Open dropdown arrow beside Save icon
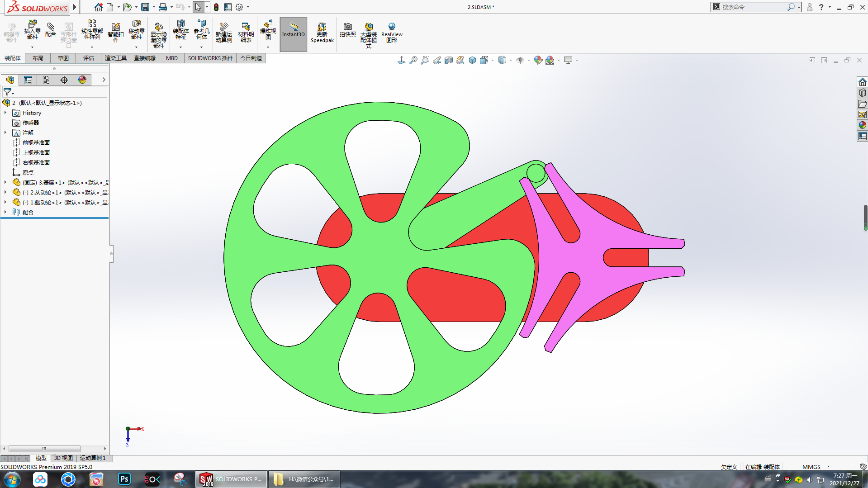The width and height of the screenshot is (868, 488). tap(154, 7)
